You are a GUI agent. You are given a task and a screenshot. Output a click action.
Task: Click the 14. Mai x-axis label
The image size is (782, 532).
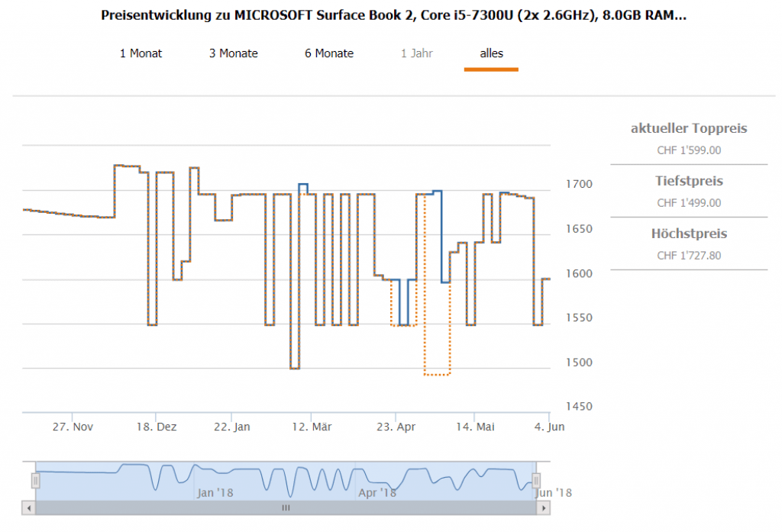point(475,427)
